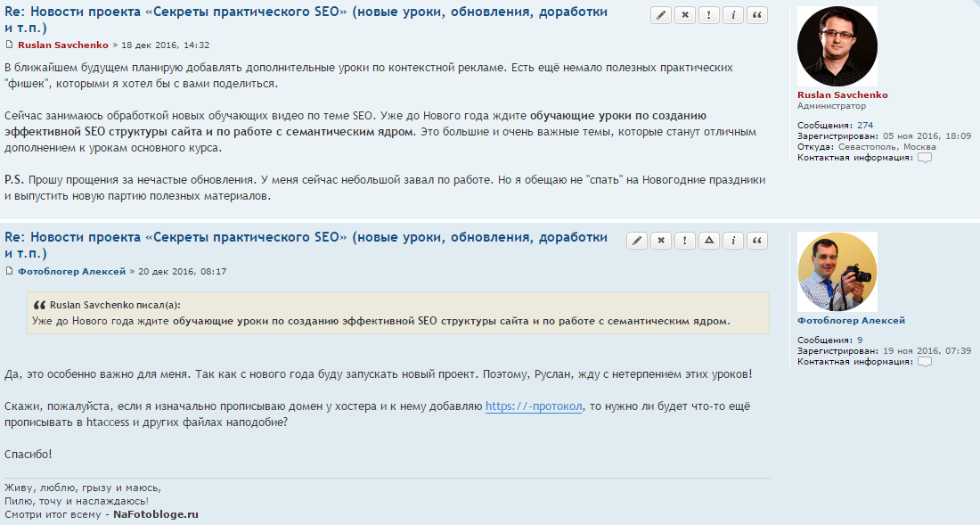Click post page icon before Фотоблогер Алексей's date

pyautogui.click(x=9, y=271)
